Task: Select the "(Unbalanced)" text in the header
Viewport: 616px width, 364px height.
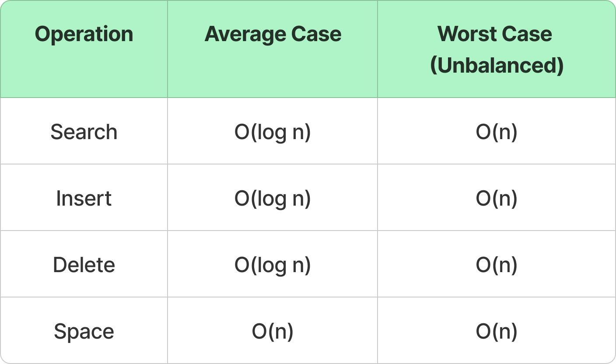Action: pyautogui.click(x=497, y=66)
